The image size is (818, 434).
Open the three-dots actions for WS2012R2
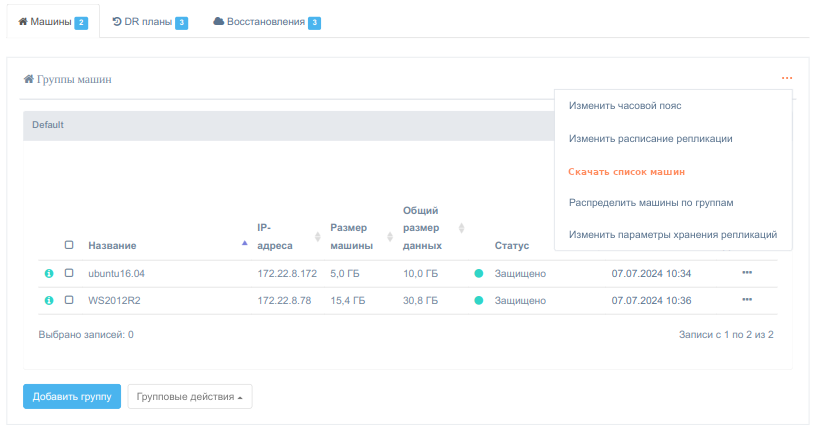pos(747,299)
